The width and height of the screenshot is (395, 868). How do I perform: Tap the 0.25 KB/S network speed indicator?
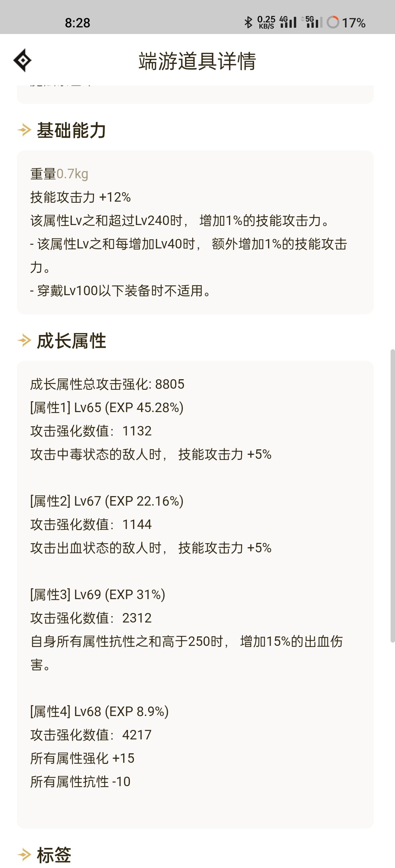266,22
